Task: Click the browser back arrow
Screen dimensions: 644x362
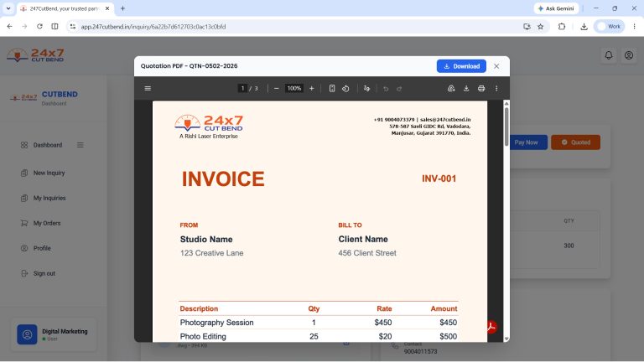Action: click(10, 26)
